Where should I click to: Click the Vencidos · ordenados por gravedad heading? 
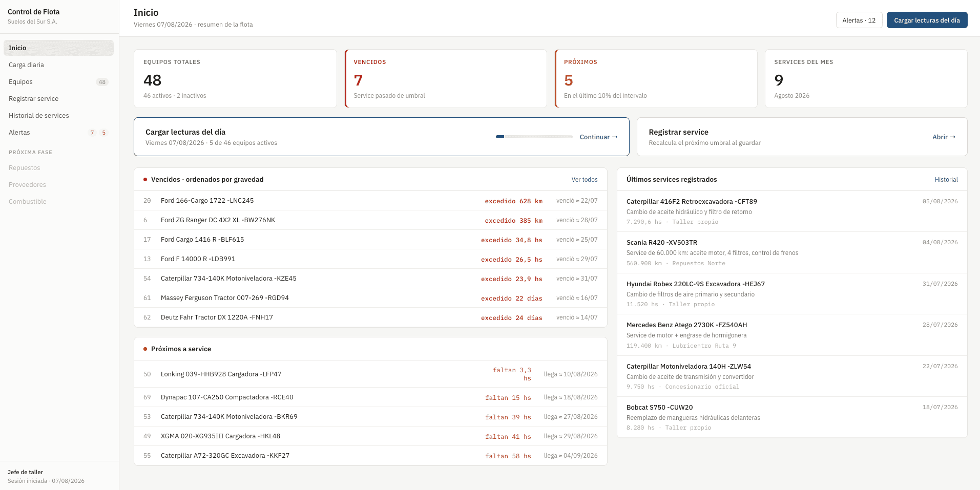207,179
